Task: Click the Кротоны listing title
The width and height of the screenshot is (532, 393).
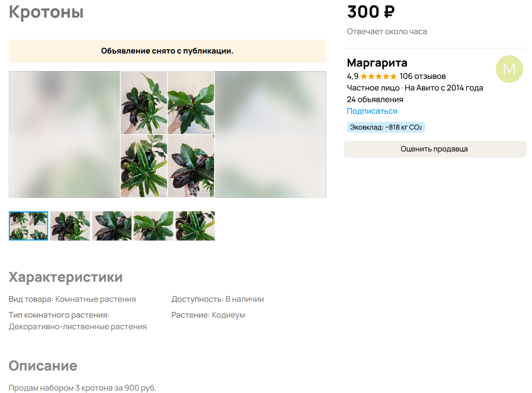Action: [46, 12]
